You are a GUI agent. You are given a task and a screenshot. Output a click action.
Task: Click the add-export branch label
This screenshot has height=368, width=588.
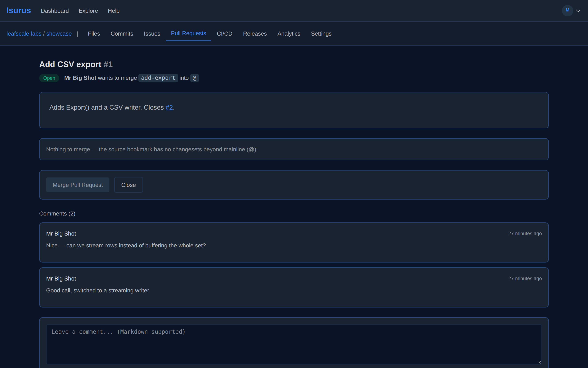(158, 78)
